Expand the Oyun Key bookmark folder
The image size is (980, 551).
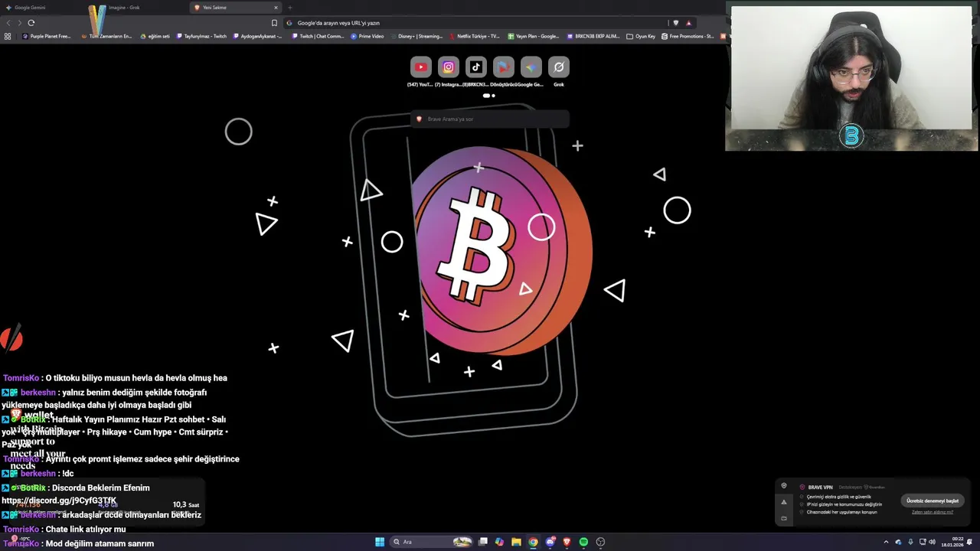pyautogui.click(x=641, y=36)
